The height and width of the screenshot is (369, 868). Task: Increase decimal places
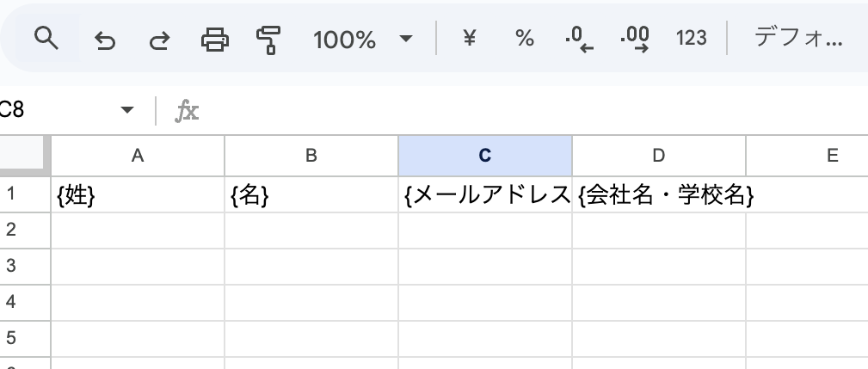click(635, 38)
